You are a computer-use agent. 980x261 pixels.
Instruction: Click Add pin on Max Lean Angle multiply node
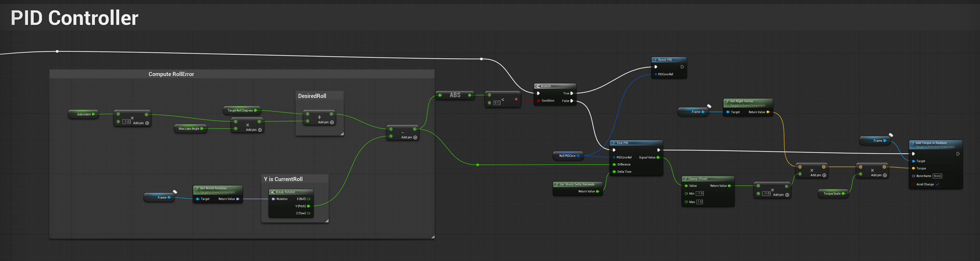coord(254,130)
